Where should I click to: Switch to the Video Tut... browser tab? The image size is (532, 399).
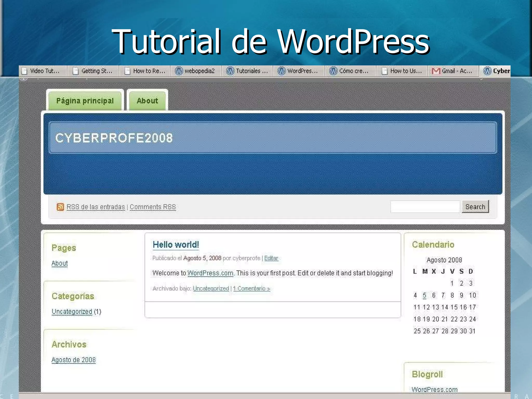(x=43, y=71)
